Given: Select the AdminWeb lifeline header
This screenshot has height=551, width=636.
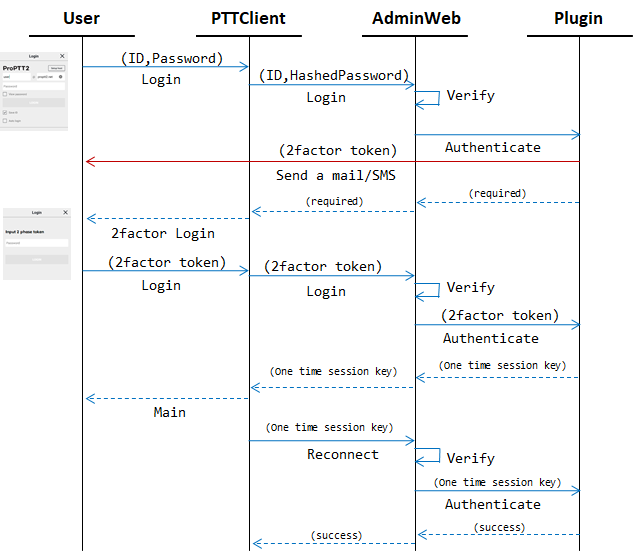Looking at the screenshot, I should click(x=415, y=18).
